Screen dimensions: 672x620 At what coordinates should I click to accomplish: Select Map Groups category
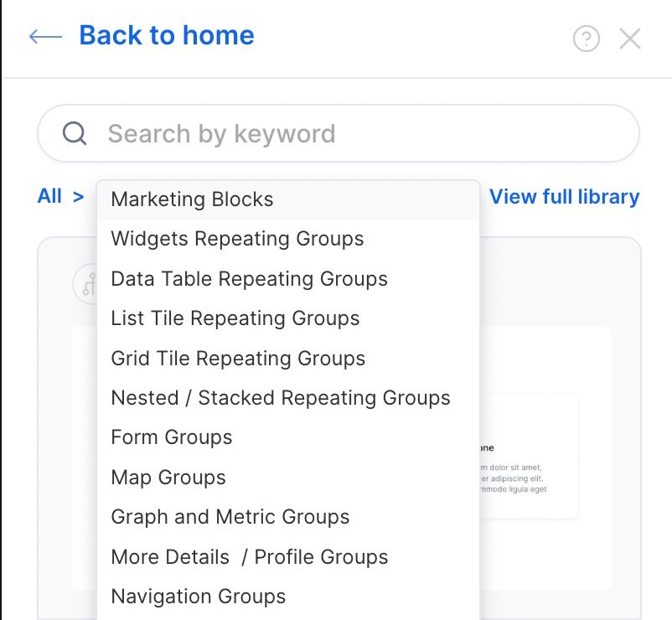168,478
